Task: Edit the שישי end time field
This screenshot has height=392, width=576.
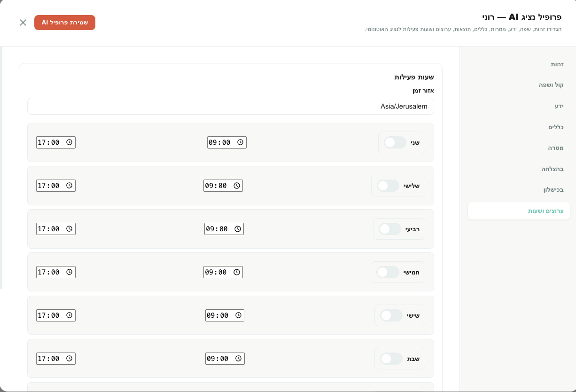Action: (56, 315)
